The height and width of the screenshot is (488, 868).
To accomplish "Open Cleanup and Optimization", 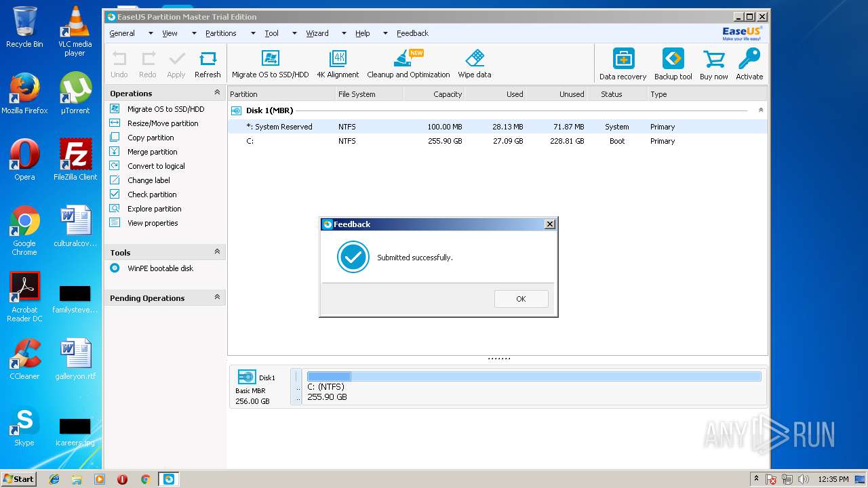I will (x=408, y=64).
